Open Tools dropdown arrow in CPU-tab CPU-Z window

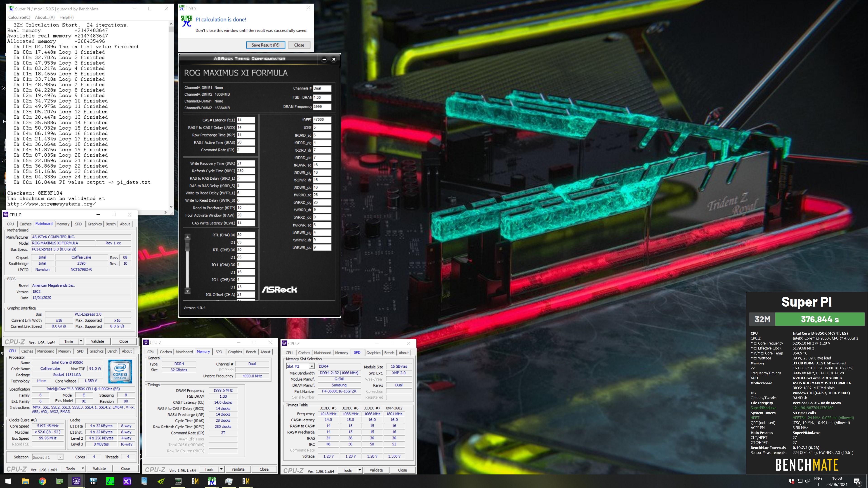point(83,469)
